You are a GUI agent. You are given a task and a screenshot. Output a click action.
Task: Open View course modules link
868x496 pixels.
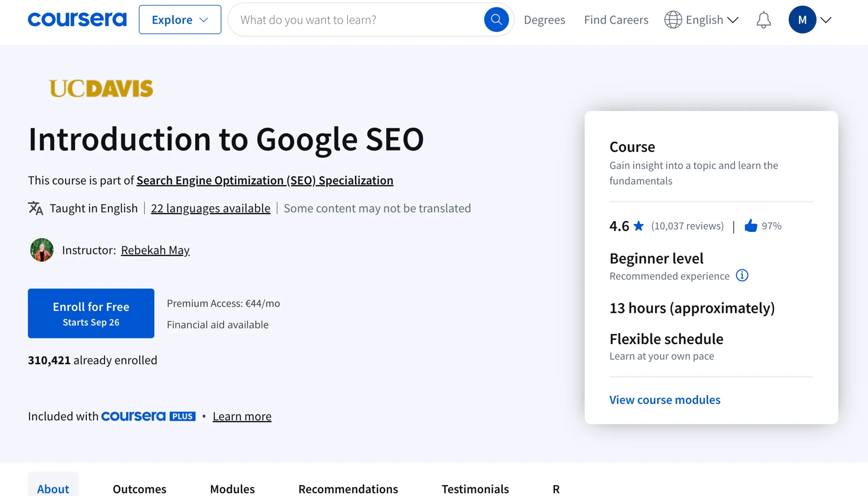coord(665,400)
